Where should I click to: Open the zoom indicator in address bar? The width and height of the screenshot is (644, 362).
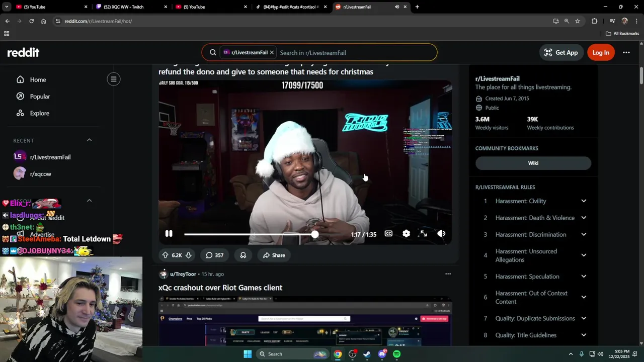[567, 21]
